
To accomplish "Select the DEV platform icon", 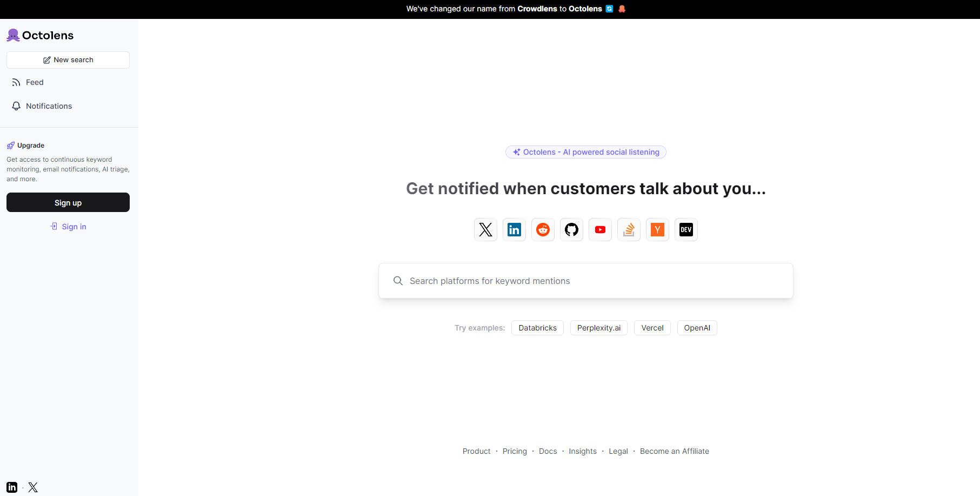I will [686, 230].
